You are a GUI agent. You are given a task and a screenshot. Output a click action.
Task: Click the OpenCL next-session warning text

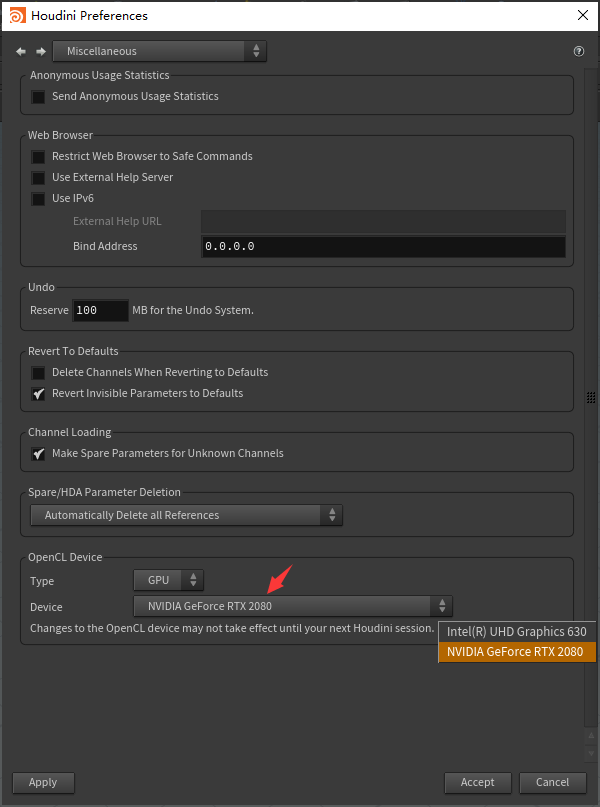tap(232, 628)
